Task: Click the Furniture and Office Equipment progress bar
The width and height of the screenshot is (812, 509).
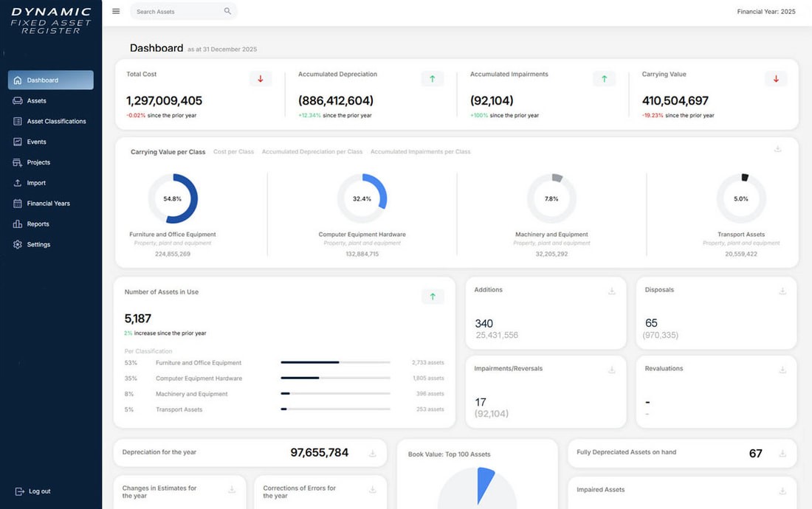Action: click(x=335, y=363)
